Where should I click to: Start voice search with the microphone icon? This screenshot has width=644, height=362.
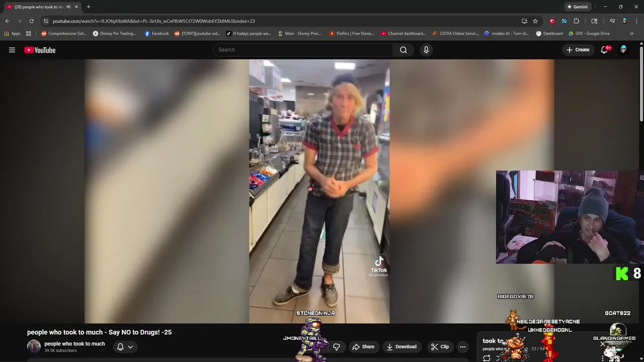426,50
